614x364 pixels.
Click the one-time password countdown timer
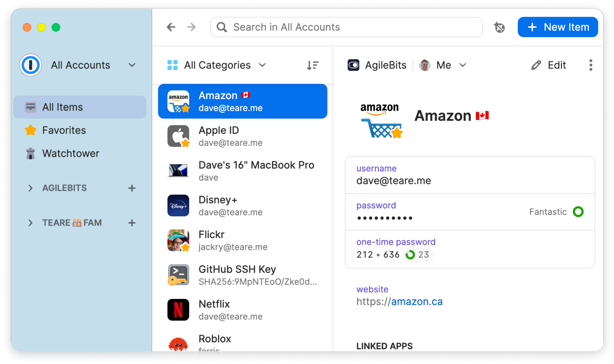click(x=417, y=254)
